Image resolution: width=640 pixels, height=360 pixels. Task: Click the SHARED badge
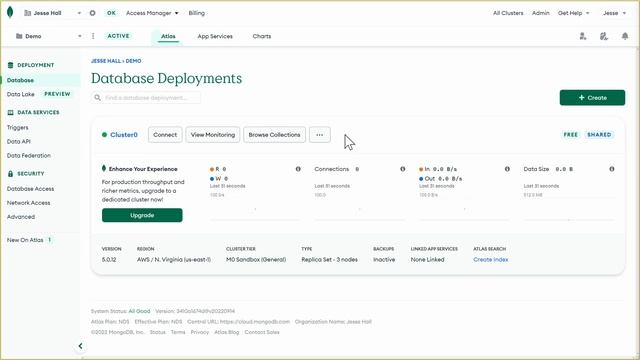[599, 135]
